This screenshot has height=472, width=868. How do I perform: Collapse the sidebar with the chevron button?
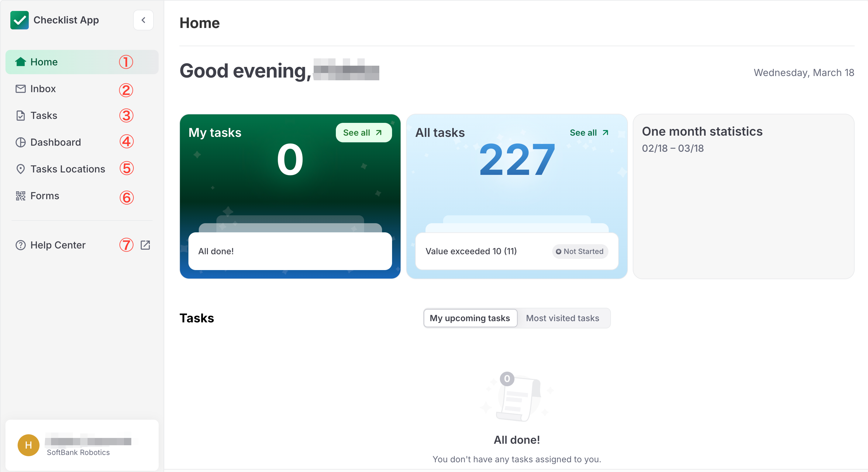[143, 20]
